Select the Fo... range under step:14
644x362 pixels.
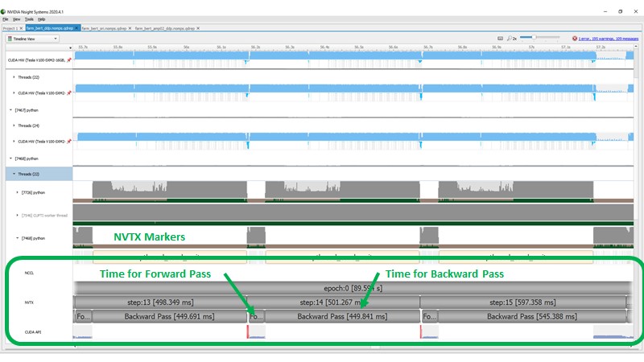[256, 316]
